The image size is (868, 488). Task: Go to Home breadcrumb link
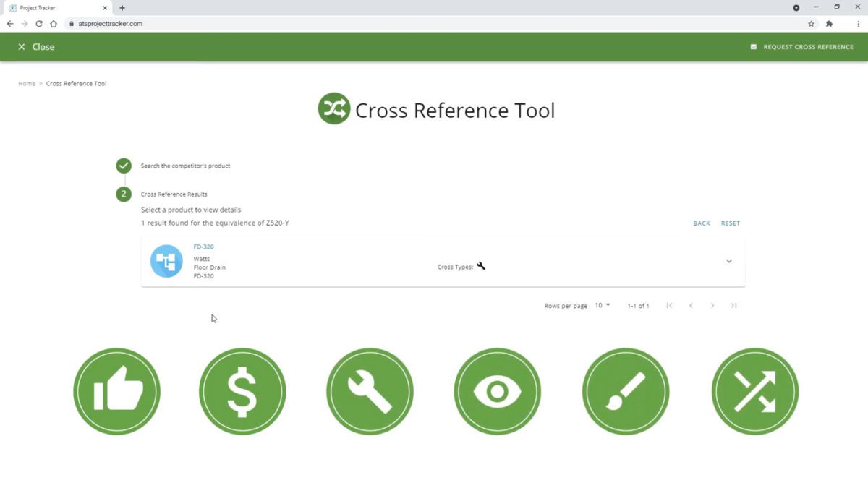(x=27, y=84)
